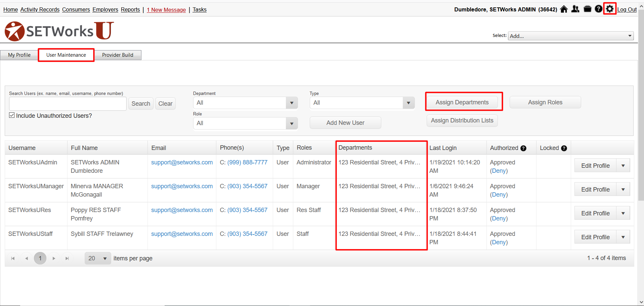
Task: Click Deny link for SETWorksURes
Action: (x=499, y=218)
